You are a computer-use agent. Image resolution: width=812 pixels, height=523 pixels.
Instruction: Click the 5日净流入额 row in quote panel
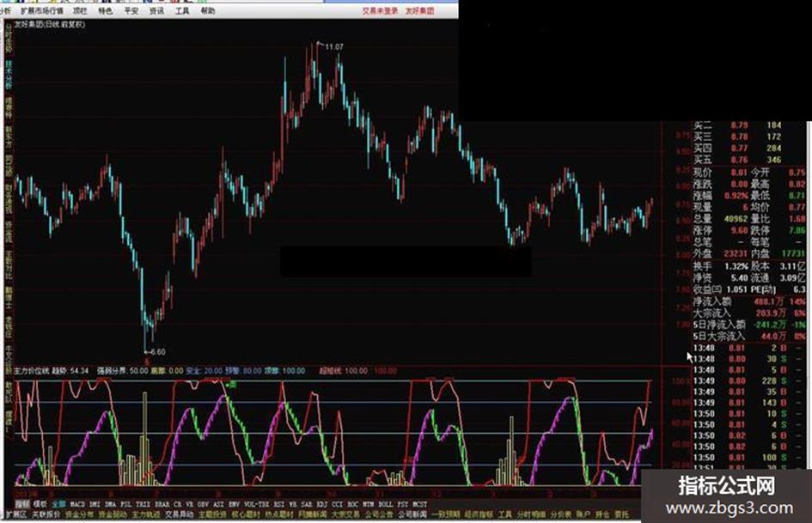click(749, 325)
